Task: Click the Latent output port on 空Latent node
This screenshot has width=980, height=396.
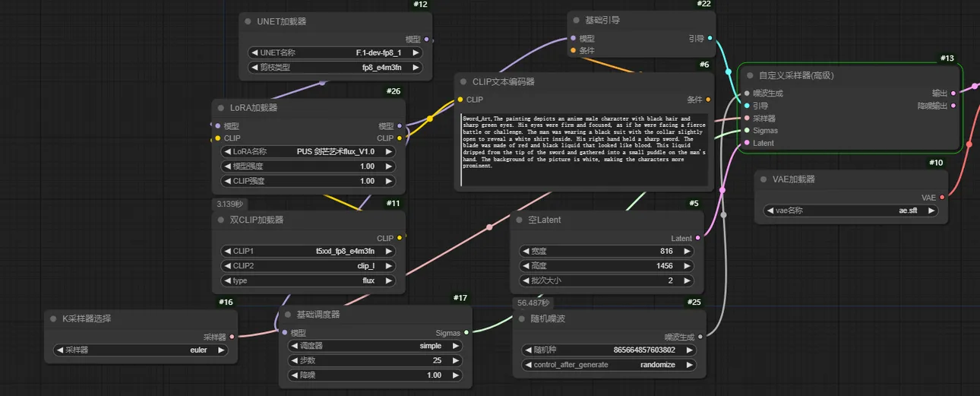Action: point(698,238)
